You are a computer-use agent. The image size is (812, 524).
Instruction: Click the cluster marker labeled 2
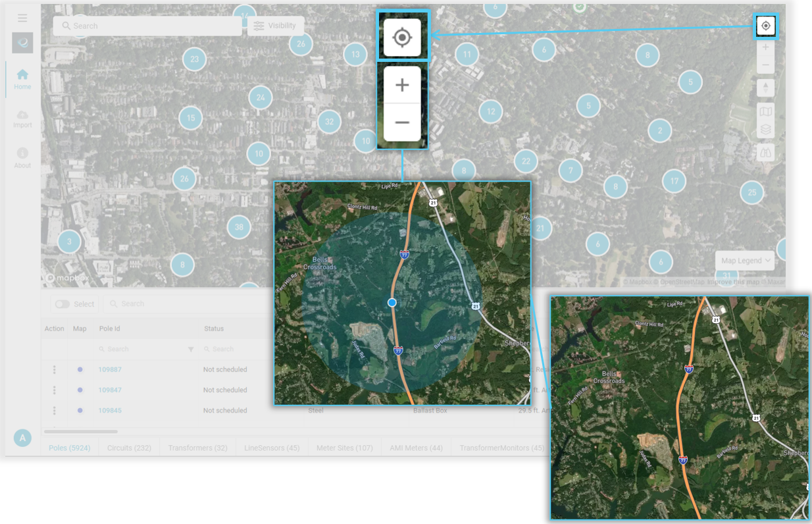tap(660, 131)
